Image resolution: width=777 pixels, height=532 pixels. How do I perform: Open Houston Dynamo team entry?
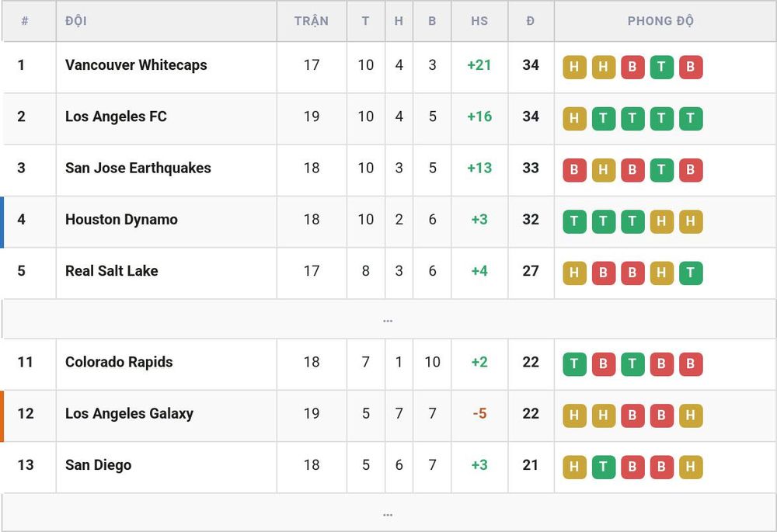click(121, 220)
